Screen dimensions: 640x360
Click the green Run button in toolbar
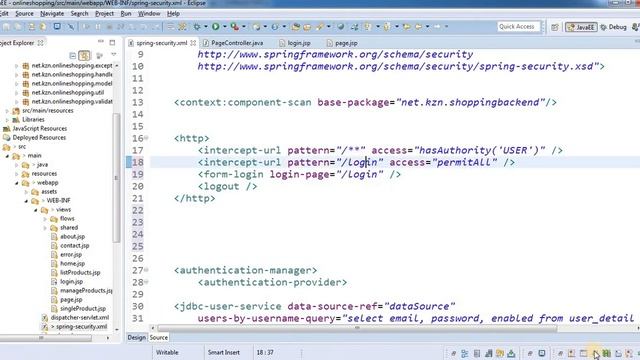coord(216,27)
